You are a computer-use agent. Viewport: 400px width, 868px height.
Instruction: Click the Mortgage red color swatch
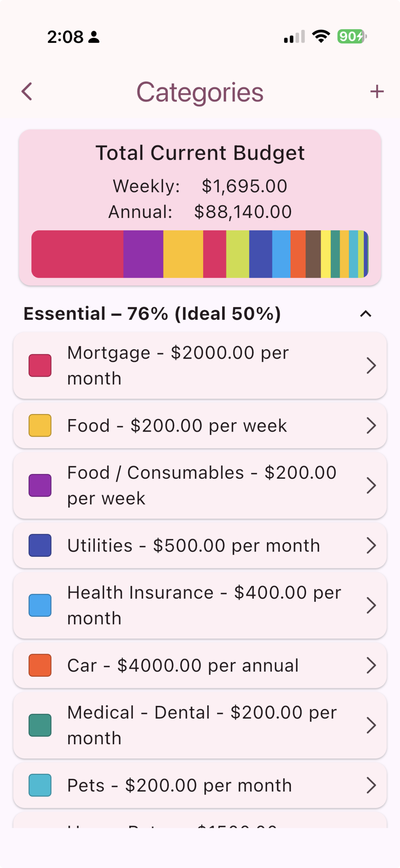[40, 366]
